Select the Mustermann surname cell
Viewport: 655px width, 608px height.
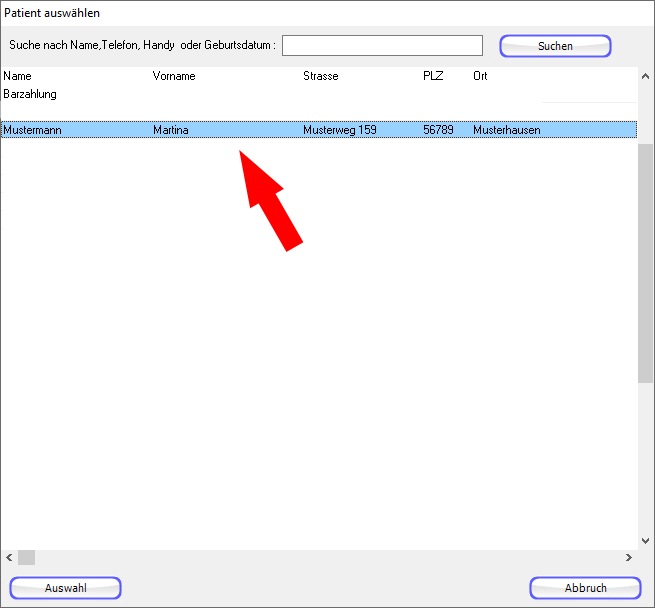(x=34, y=130)
